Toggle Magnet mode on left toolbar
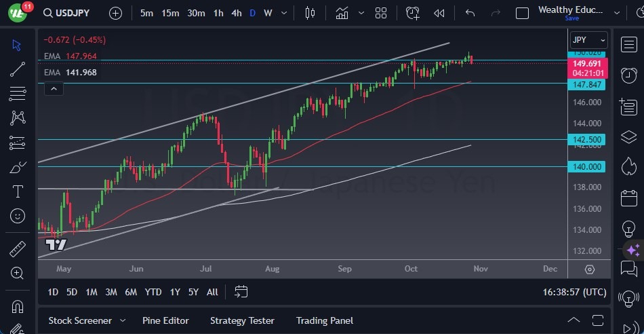 (18, 305)
